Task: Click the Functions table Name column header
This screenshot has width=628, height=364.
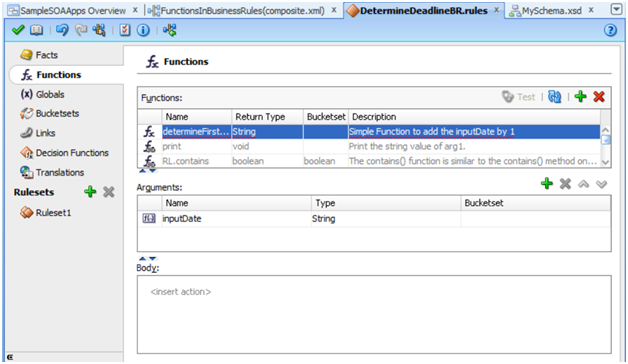Action: coord(196,117)
